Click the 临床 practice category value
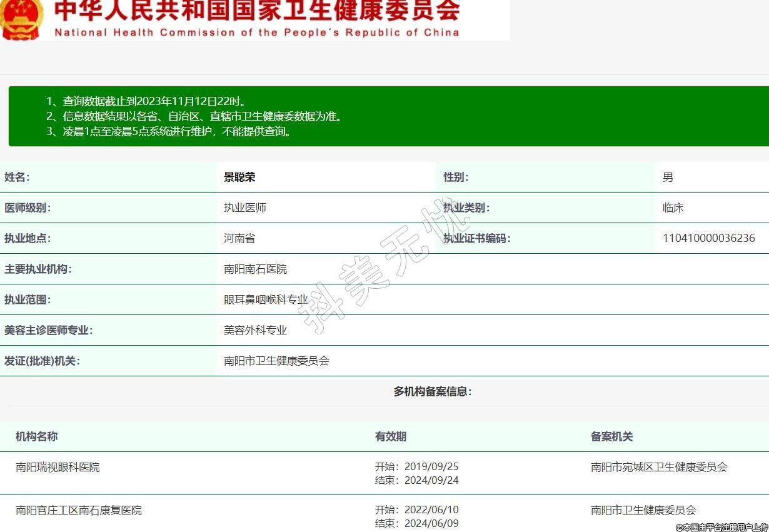This screenshot has width=769, height=532. pos(673,208)
